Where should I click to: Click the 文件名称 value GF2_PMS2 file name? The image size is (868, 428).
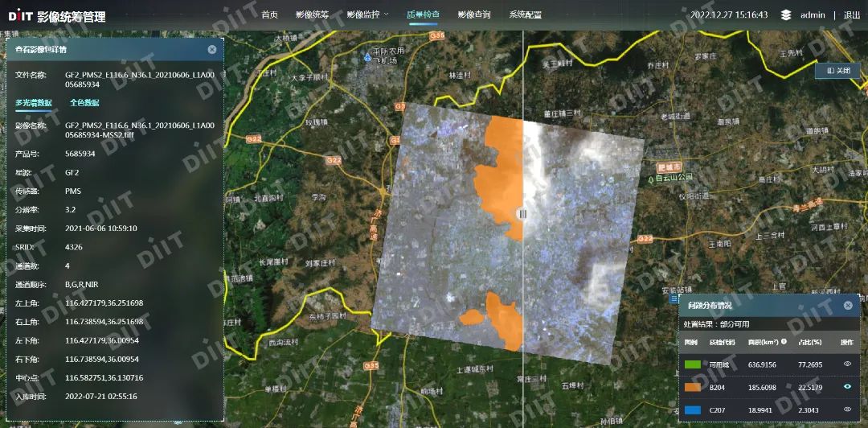click(140, 80)
